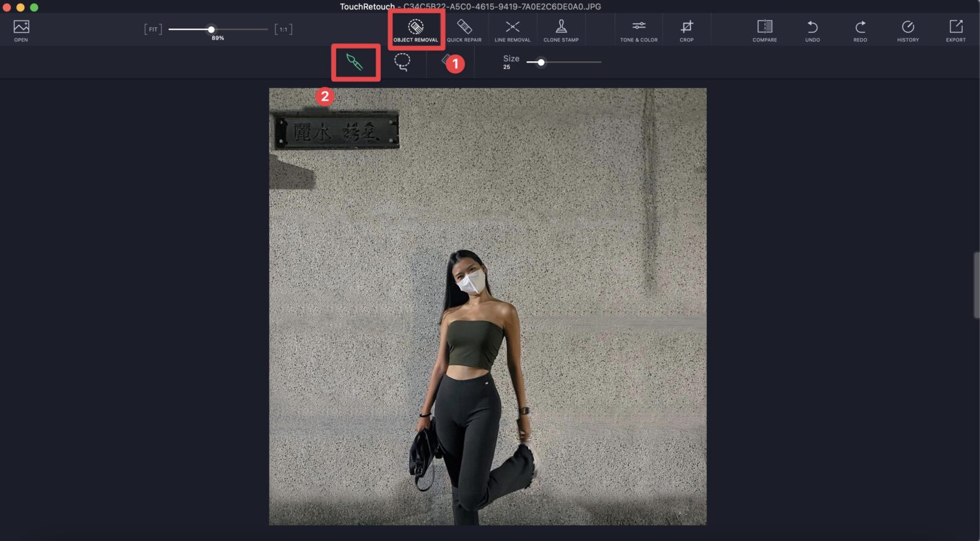Open an image with the Open icon

21,29
